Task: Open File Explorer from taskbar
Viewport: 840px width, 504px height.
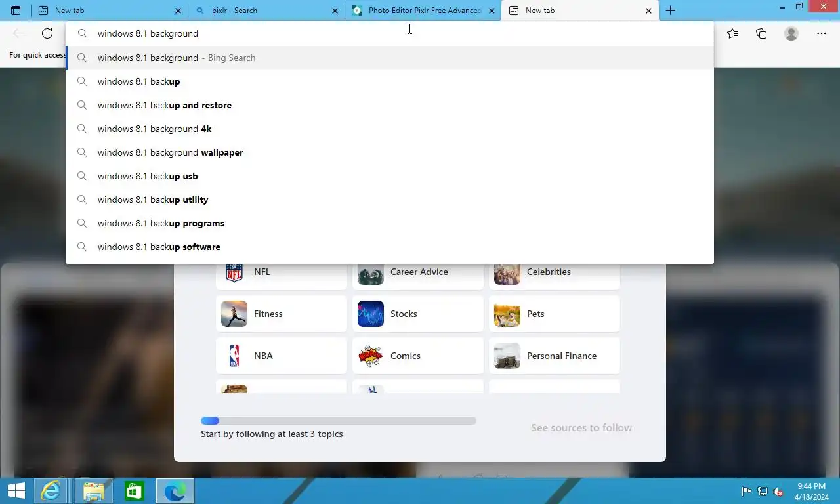Action: point(93,491)
